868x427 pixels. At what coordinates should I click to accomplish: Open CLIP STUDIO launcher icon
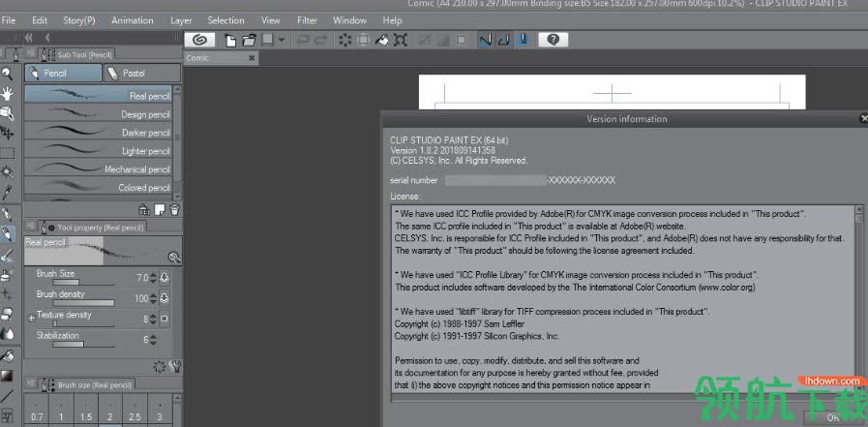[x=200, y=40]
